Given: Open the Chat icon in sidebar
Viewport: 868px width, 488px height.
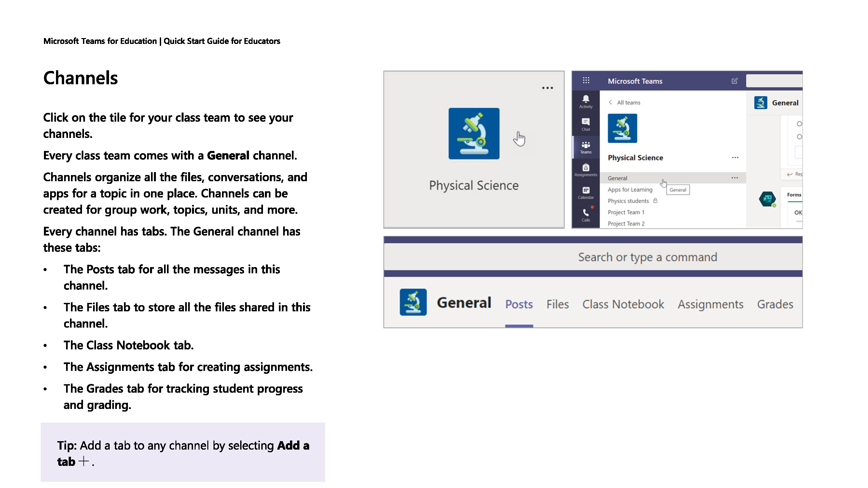Looking at the screenshot, I should coord(586,124).
